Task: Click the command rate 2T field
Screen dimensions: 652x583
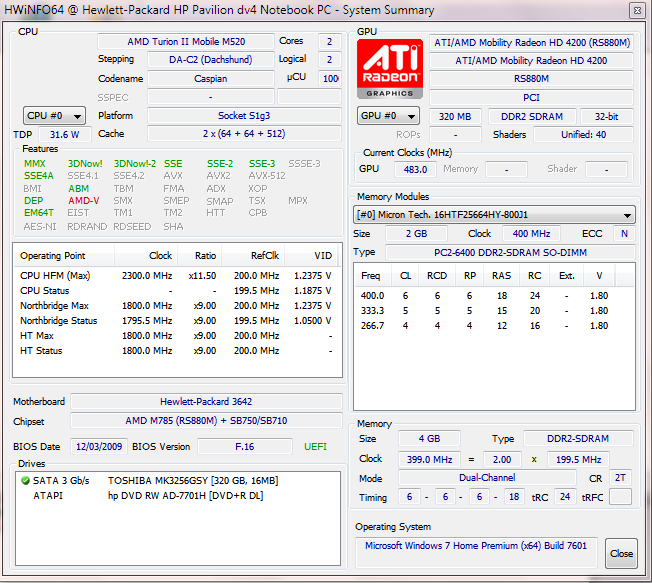Action: 620,478
